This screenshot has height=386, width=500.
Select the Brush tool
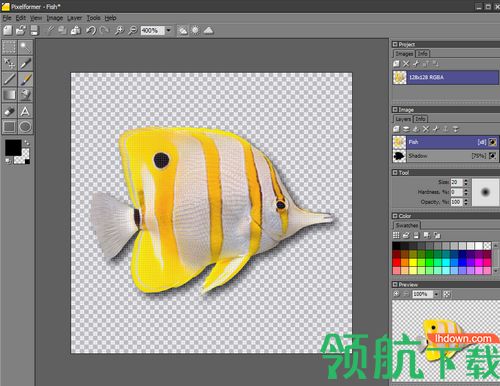pos(25,79)
